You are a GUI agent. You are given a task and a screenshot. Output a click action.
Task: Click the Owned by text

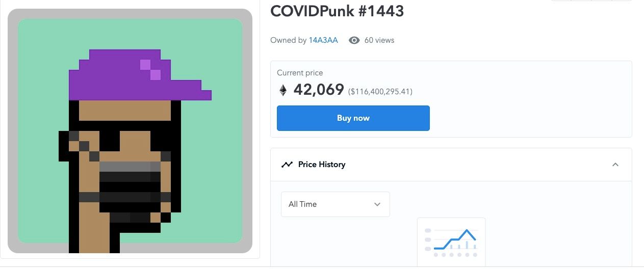pos(289,40)
